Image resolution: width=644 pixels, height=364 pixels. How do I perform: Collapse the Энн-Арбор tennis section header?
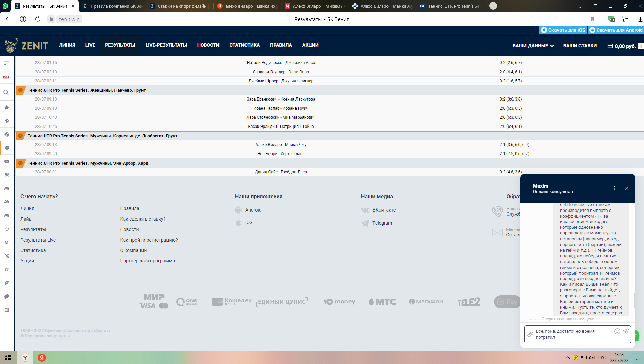click(x=88, y=163)
